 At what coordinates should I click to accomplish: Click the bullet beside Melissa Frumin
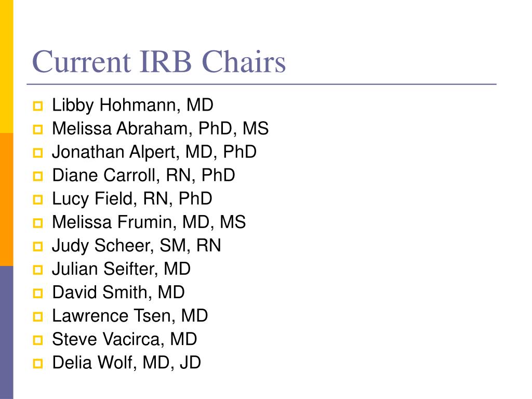38,223
